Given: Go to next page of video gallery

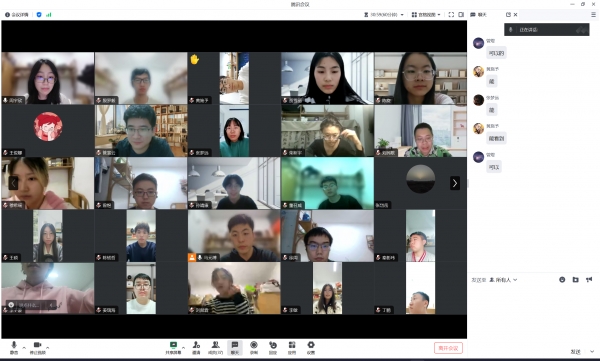Looking at the screenshot, I should click(x=455, y=183).
